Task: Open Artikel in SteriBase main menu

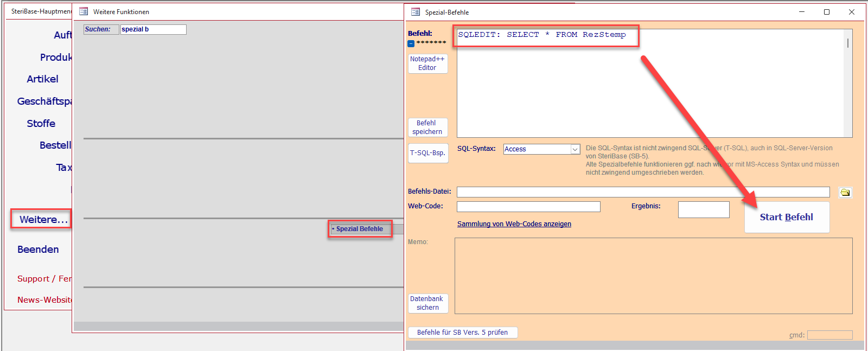Action: [42, 79]
